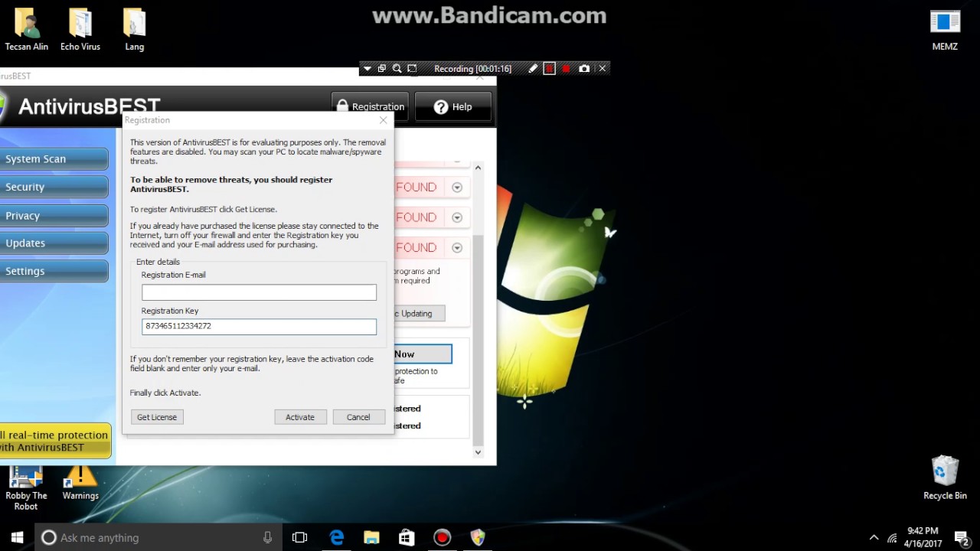Open Updates section in sidebar
The image size is (980, 551).
(54, 243)
